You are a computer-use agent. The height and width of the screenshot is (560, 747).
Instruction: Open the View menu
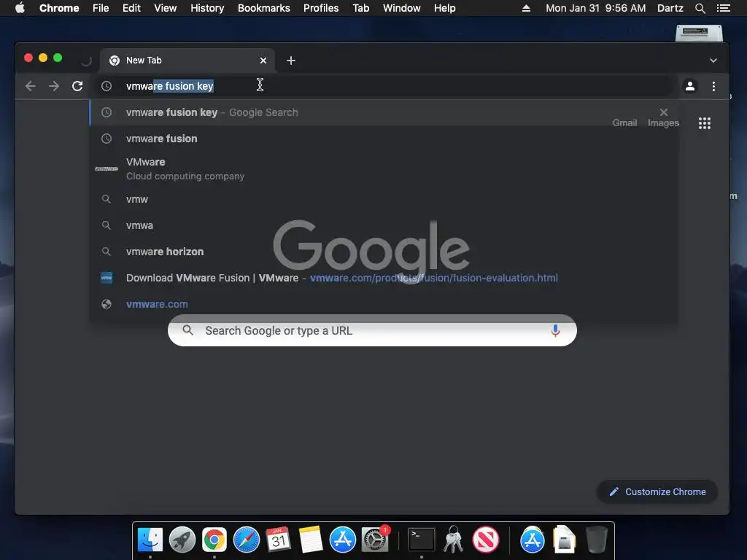pos(166,8)
